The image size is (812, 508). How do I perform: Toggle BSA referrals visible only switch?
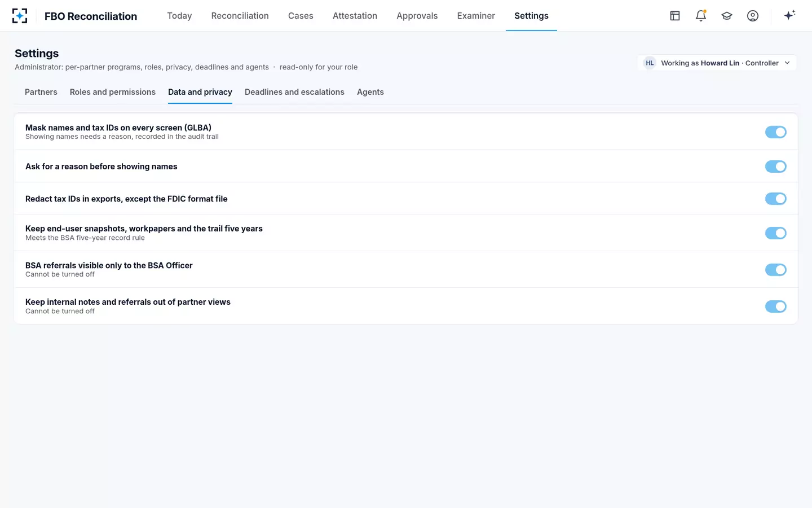(x=776, y=270)
